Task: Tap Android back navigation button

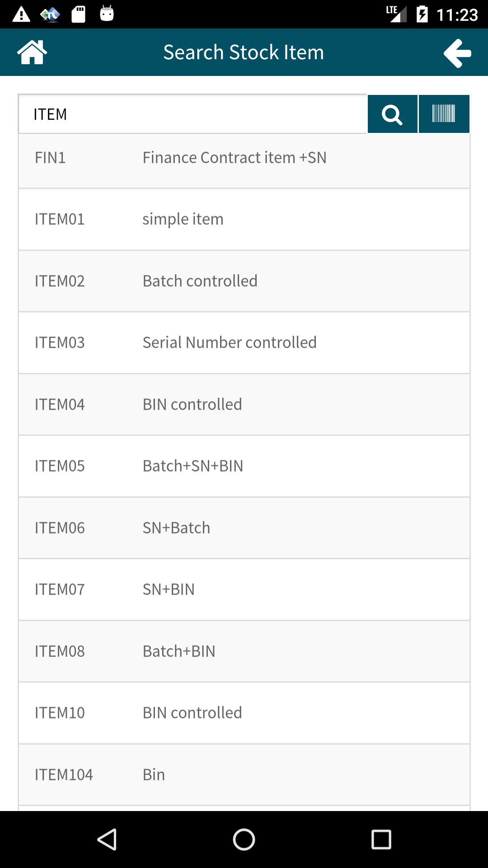Action: [x=108, y=840]
